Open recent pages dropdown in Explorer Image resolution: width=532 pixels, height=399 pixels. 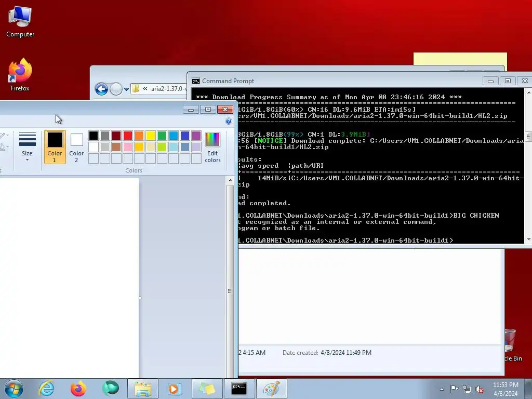[x=127, y=89]
